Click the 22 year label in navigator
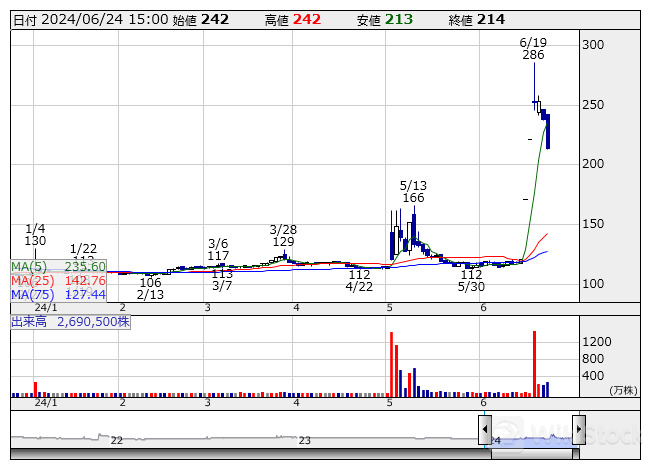 (116, 440)
